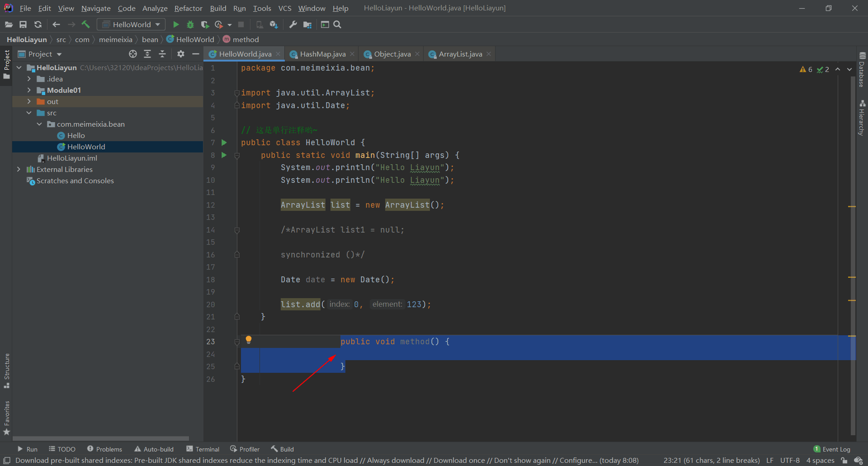Open the Terminal tool window
This screenshot has width=868, height=466.
[x=203, y=449]
